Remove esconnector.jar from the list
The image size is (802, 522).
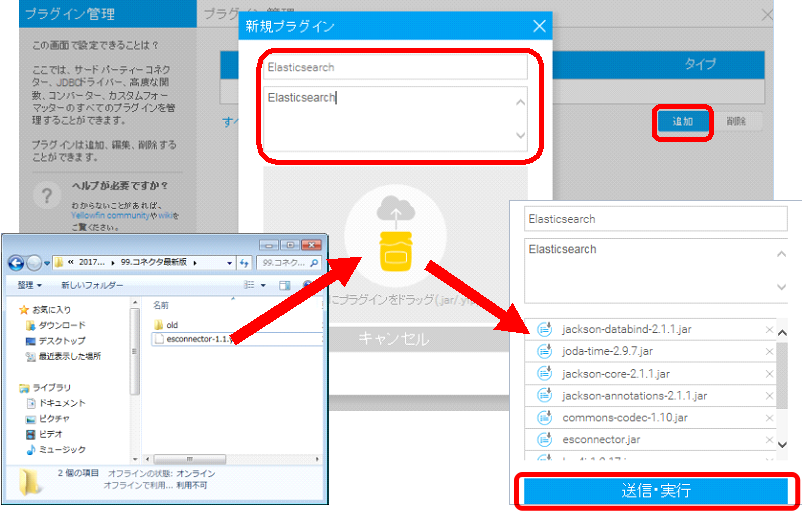(x=769, y=440)
